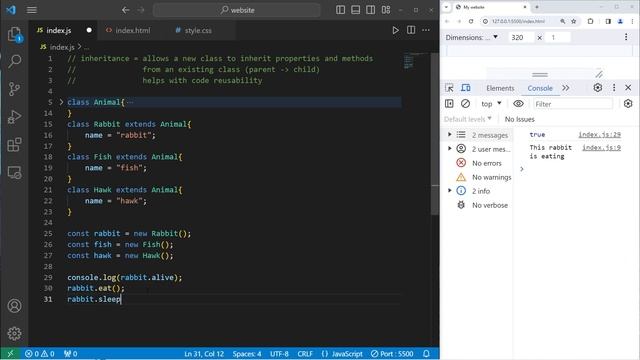Open device toolbar more options
Image resolution: width=640 pixels, height=360 pixels.
626,37
